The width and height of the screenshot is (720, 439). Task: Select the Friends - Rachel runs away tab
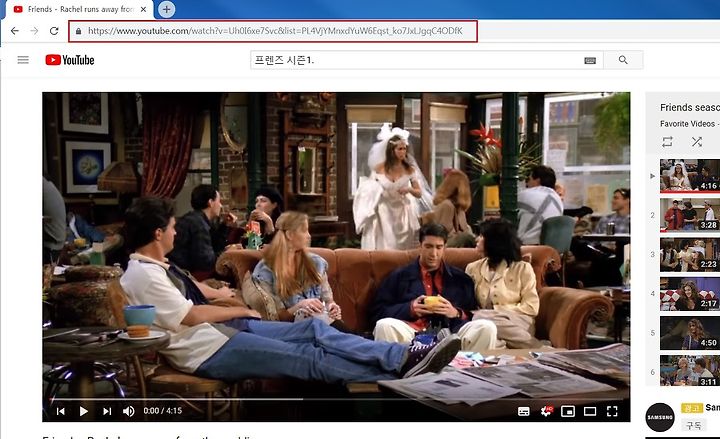[x=79, y=9]
